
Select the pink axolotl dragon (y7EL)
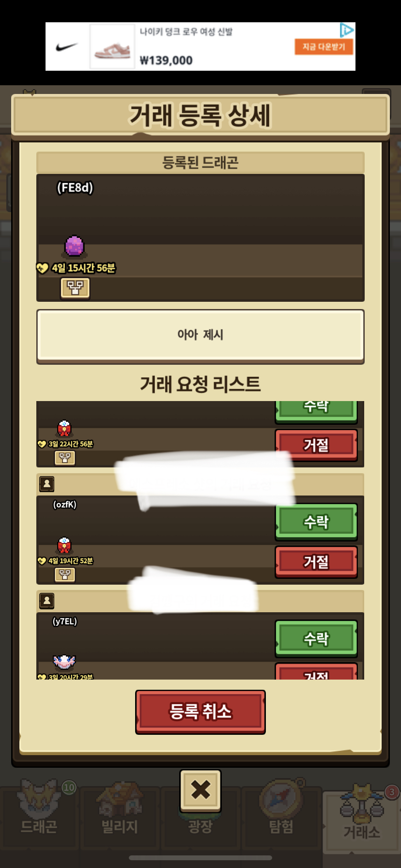[x=64, y=661]
